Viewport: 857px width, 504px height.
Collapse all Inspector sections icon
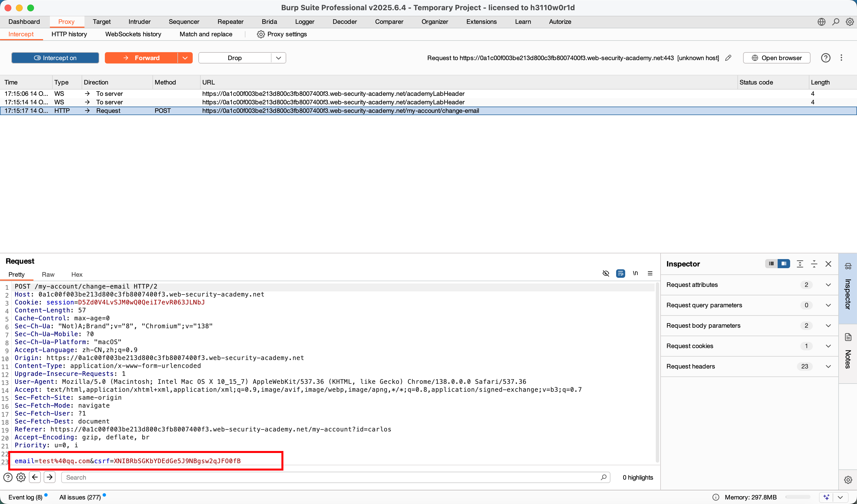(814, 264)
